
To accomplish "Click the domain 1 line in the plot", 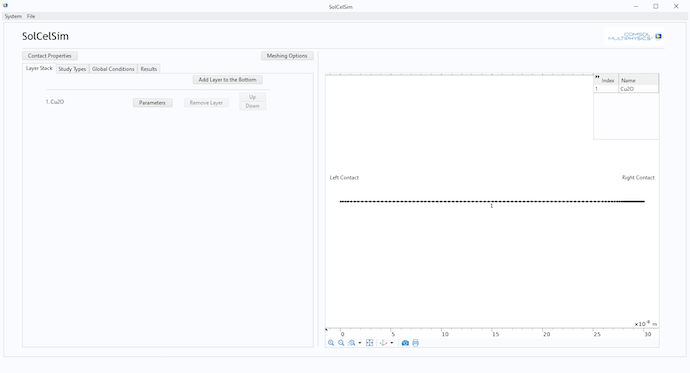I will (492, 201).
